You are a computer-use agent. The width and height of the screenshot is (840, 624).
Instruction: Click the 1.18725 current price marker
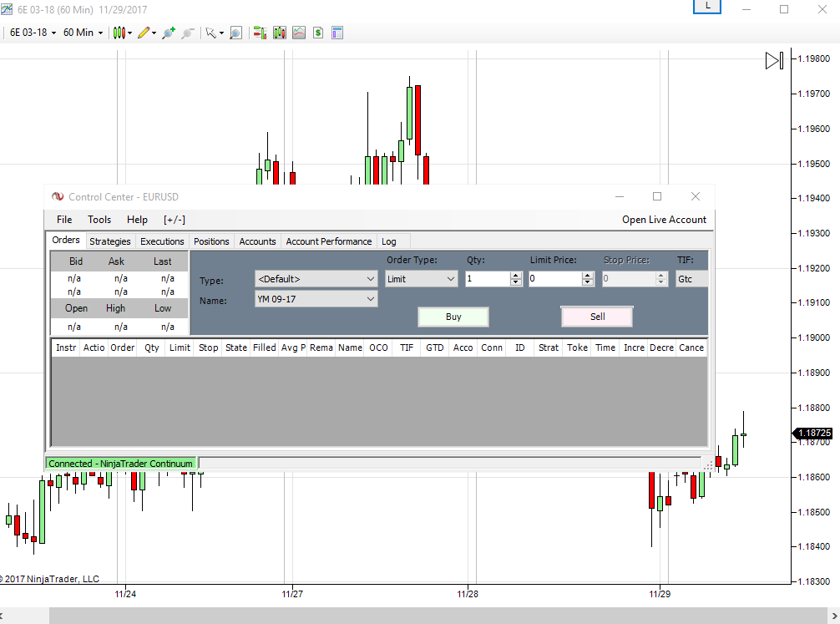pyautogui.click(x=812, y=434)
